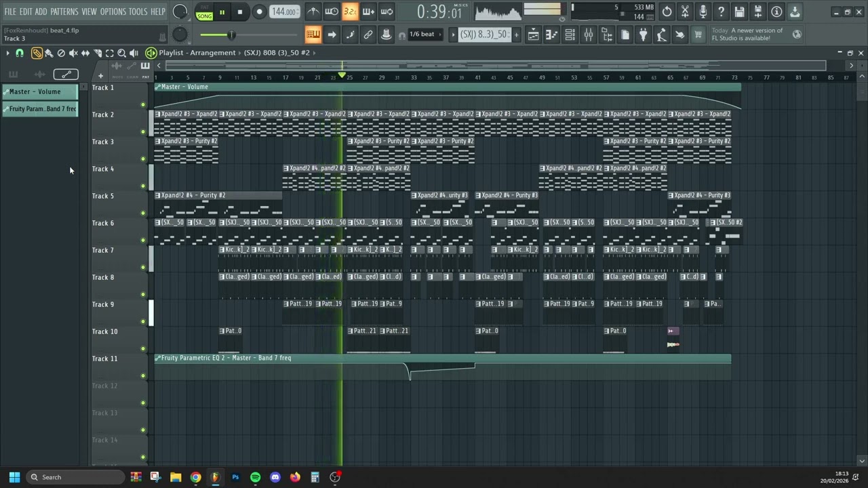Open the Piano roll view
Image resolution: width=868 pixels, height=488 pixels.
[x=552, y=35]
